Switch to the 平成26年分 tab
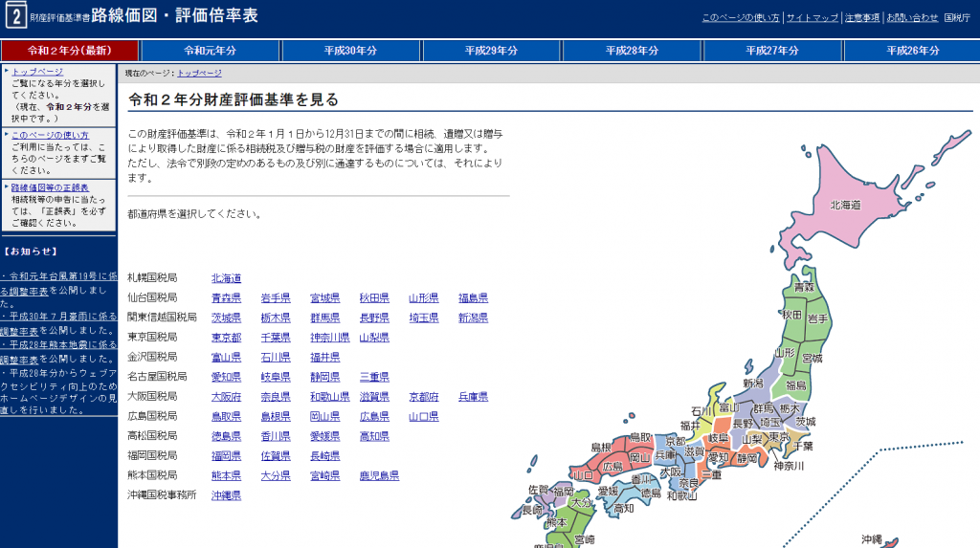The height and width of the screenshot is (548, 980). point(912,51)
